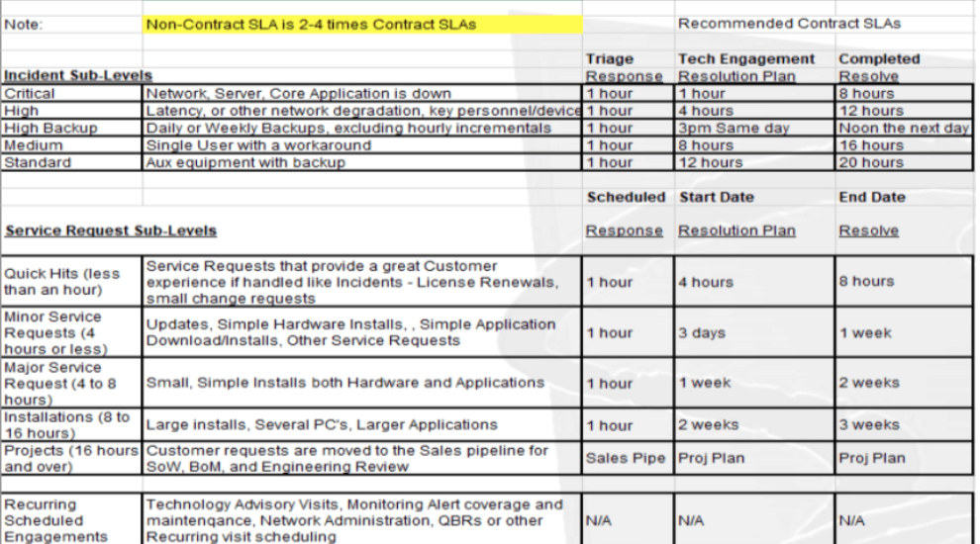The height and width of the screenshot is (544, 980).
Task: Click the 'Start Date' column header
Action: click(717, 198)
